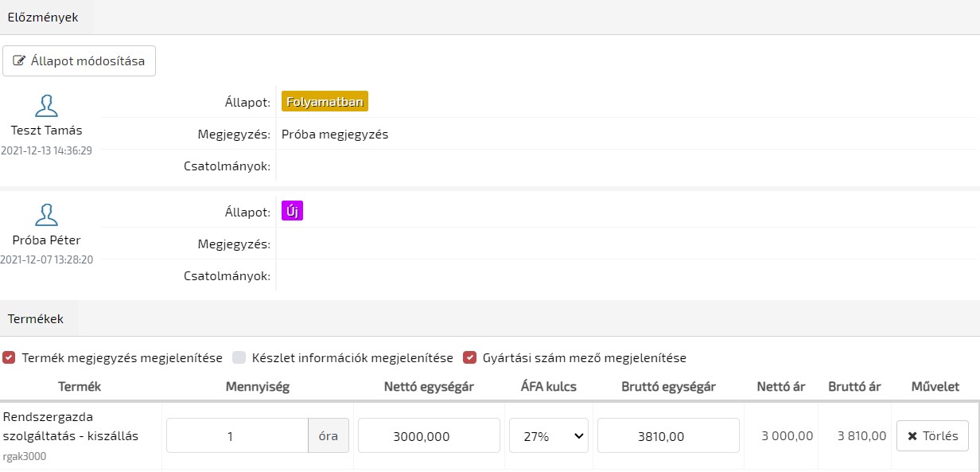Click Teszt Tamás user avatar icon
This screenshot has width=980, height=472.
pyautogui.click(x=47, y=106)
